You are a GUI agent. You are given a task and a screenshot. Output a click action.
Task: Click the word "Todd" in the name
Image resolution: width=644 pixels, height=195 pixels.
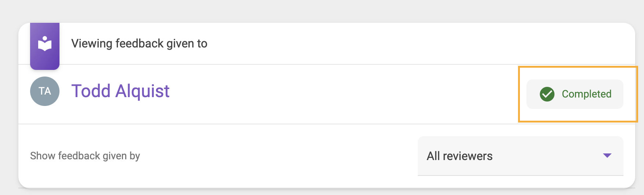pyautogui.click(x=91, y=91)
